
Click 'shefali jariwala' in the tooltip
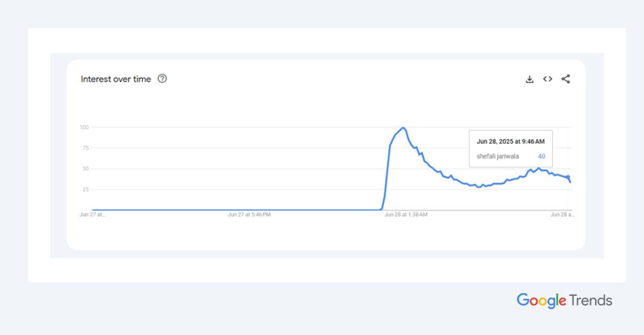497,156
